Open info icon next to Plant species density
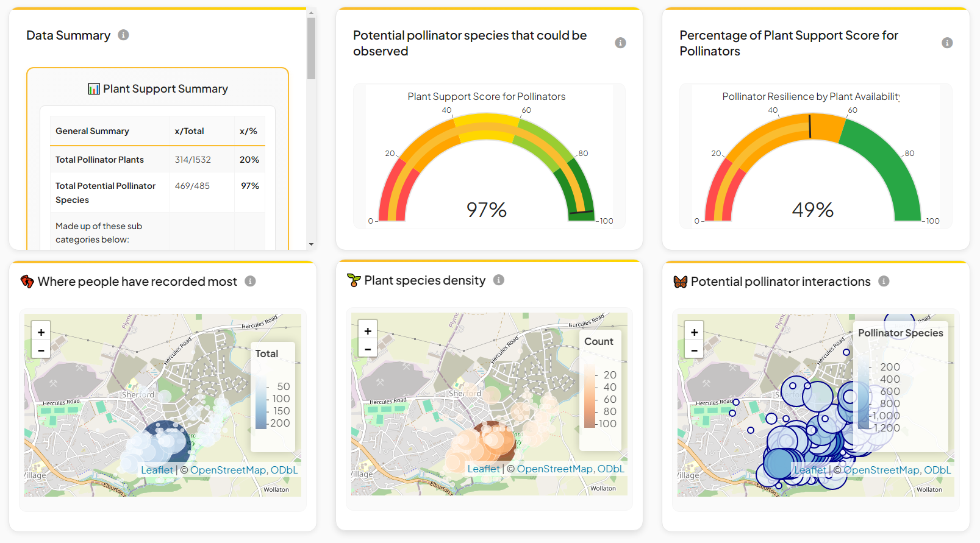The image size is (980, 543). pos(498,280)
